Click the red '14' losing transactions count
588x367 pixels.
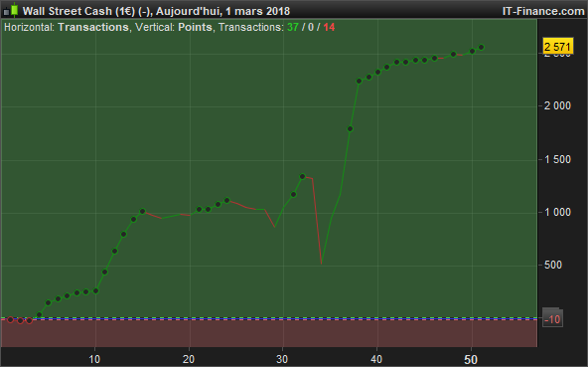[x=329, y=27]
